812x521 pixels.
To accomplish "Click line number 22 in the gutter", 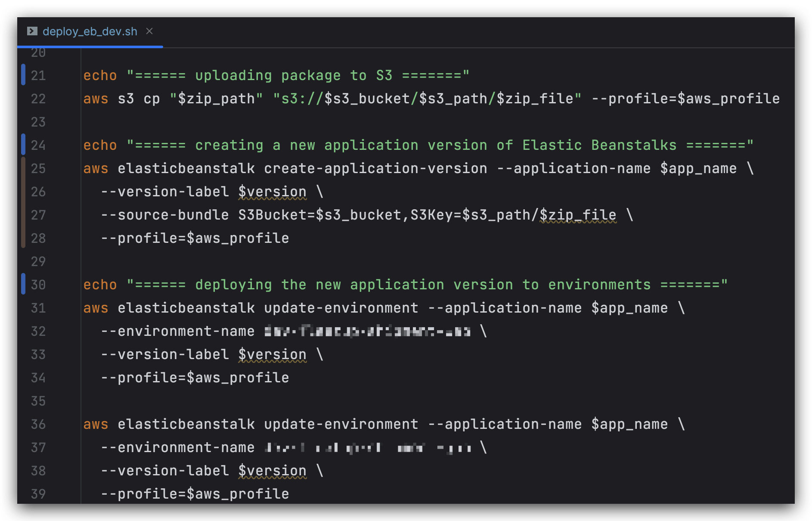I will [38, 99].
